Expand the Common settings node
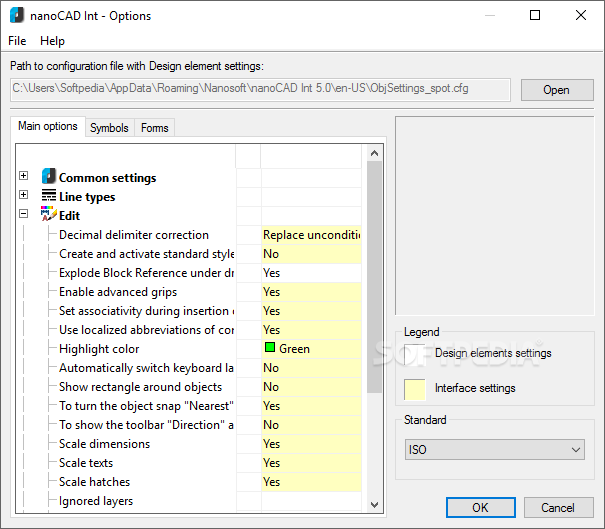605x529 pixels. click(24, 176)
